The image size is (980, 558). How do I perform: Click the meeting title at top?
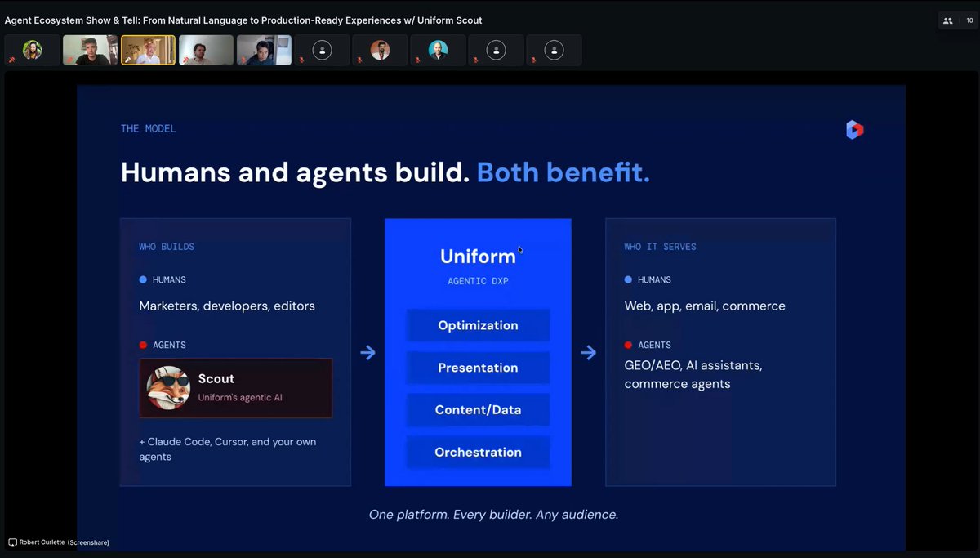(x=243, y=20)
